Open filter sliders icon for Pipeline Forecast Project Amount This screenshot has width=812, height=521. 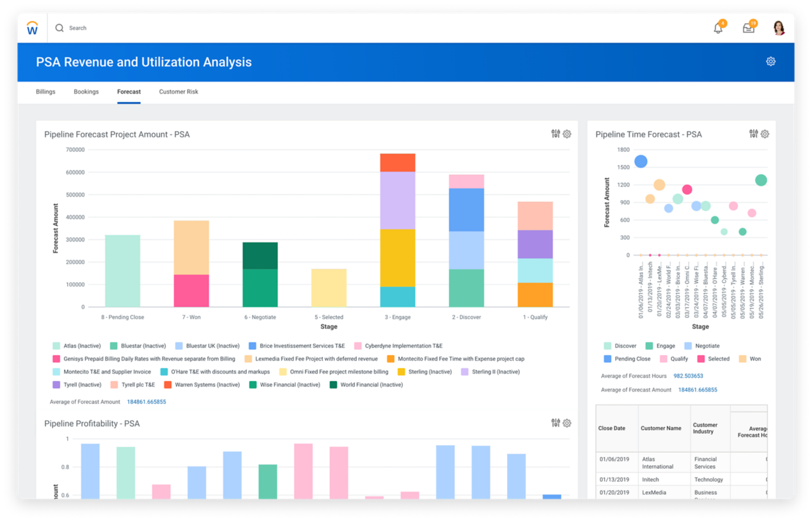point(555,134)
